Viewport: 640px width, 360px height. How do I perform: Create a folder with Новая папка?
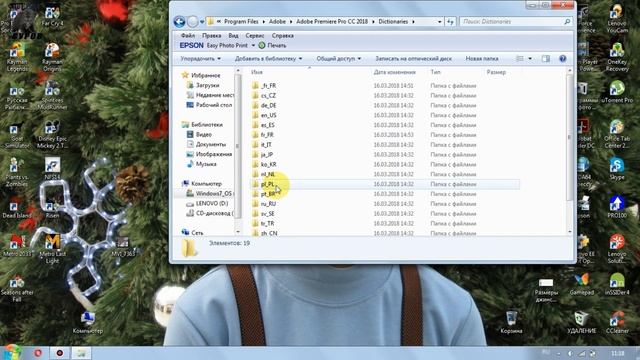point(482,59)
